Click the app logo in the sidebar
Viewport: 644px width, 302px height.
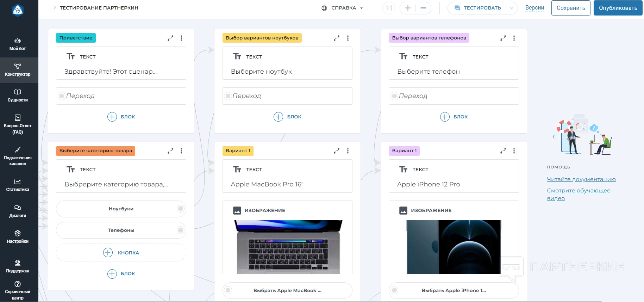[18, 11]
